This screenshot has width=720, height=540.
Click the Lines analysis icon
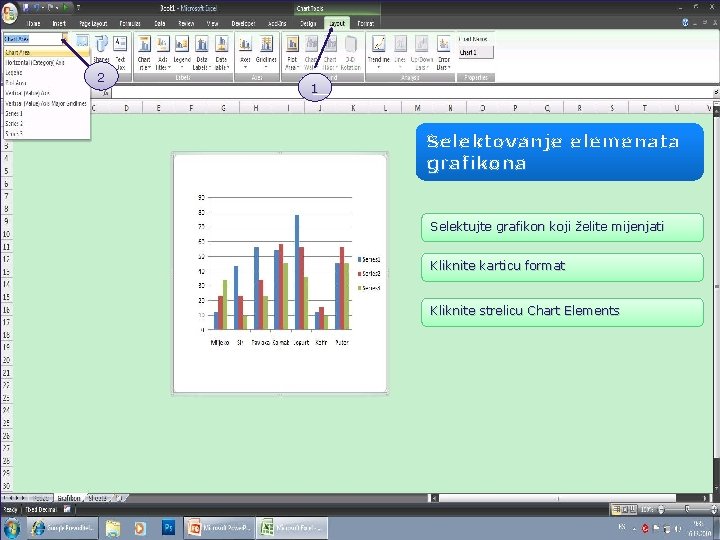[400, 52]
